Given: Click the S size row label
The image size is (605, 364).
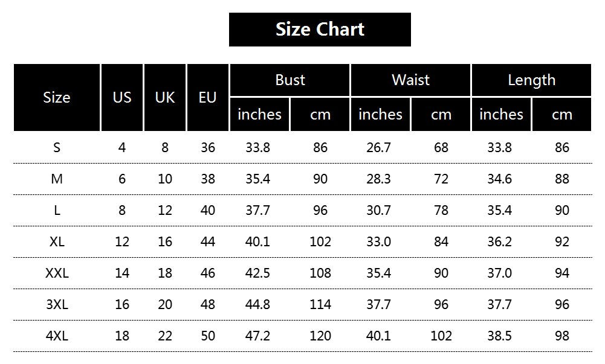Looking at the screenshot, I should point(57,147).
